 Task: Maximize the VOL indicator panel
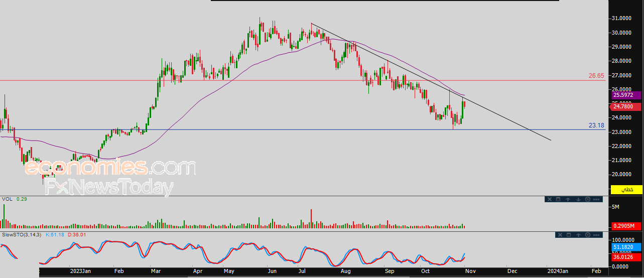(x=558, y=199)
